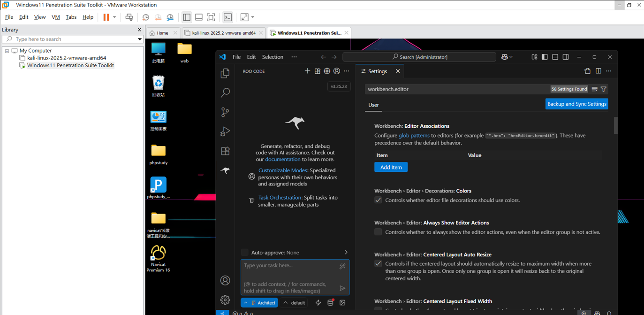Toggle Decorations: Colors checkbox
The height and width of the screenshot is (315, 644).
(x=378, y=200)
